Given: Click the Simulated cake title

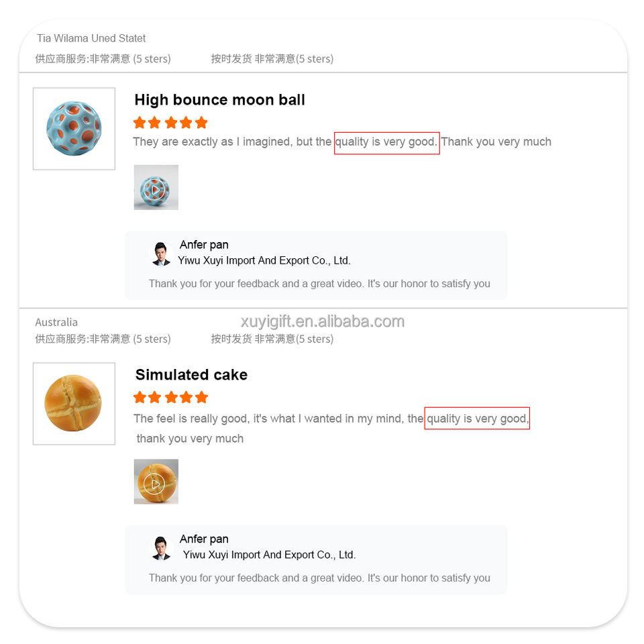Looking at the screenshot, I should pyautogui.click(x=191, y=375).
